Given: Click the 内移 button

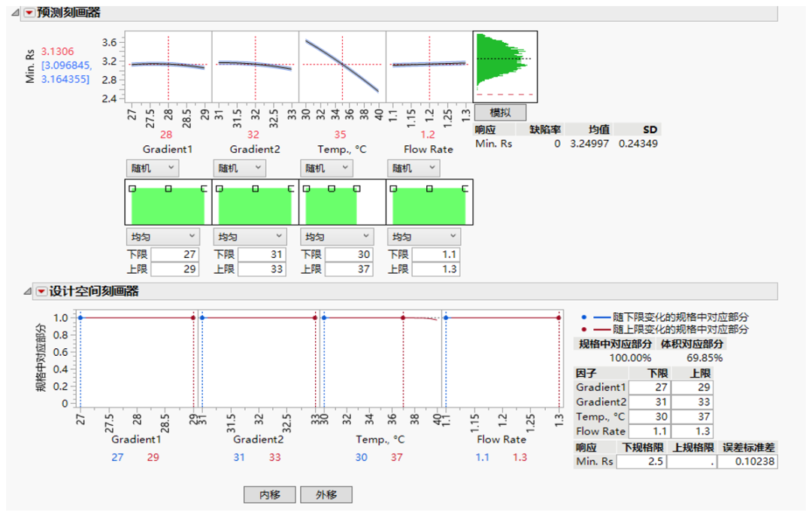Looking at the screenshot, I should (x=270, y=495).
